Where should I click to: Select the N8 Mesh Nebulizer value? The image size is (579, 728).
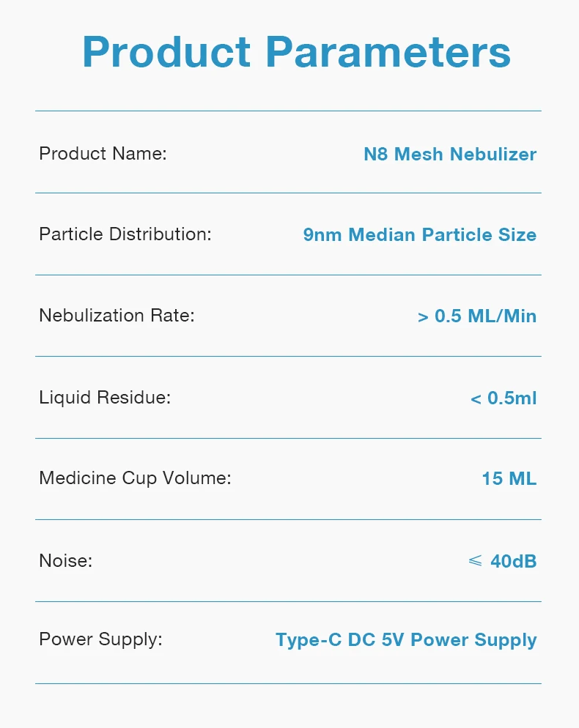(450, 155)
